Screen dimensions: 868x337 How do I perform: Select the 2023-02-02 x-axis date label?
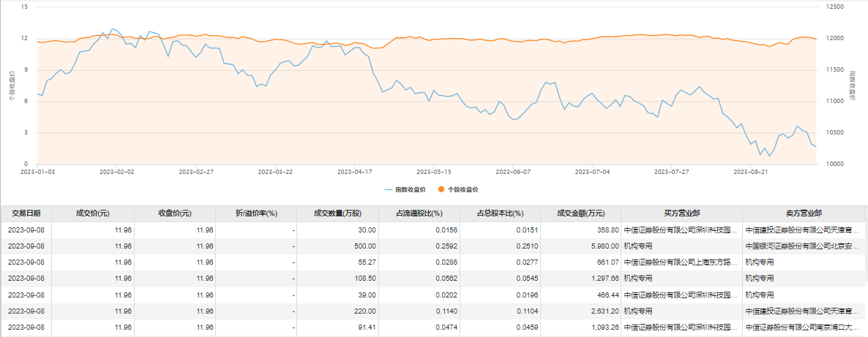point(117,172)
